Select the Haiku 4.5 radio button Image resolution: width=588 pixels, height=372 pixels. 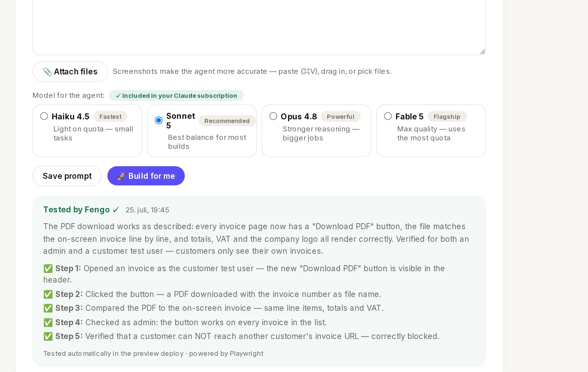click(x=44, y=116)
